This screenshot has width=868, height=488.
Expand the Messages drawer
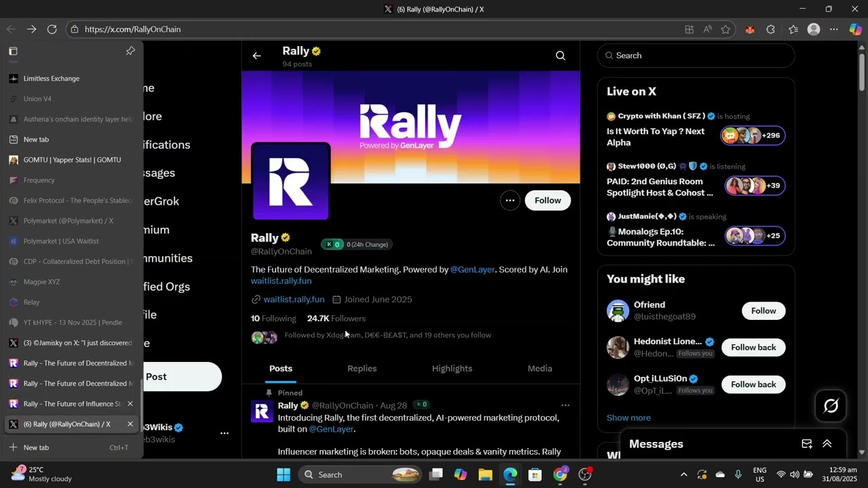tap(827, 444)
